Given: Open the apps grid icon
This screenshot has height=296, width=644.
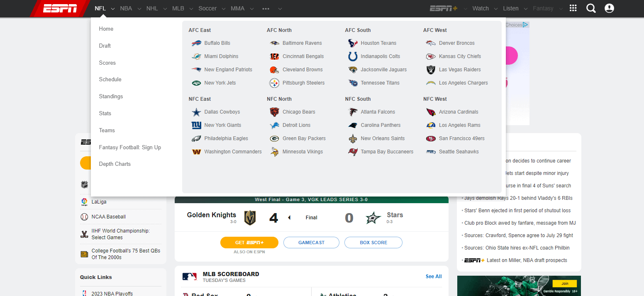Looking at the screenshot, I should pos(573,8).
